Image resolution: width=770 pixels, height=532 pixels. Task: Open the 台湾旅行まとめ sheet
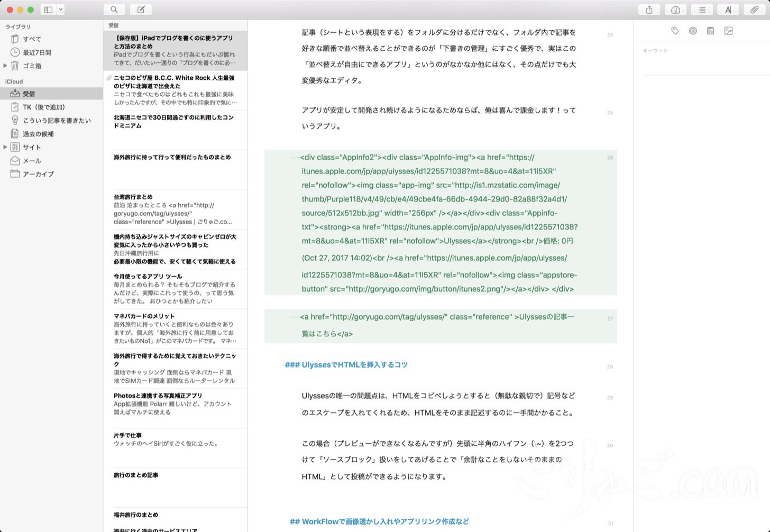point(175,209)
